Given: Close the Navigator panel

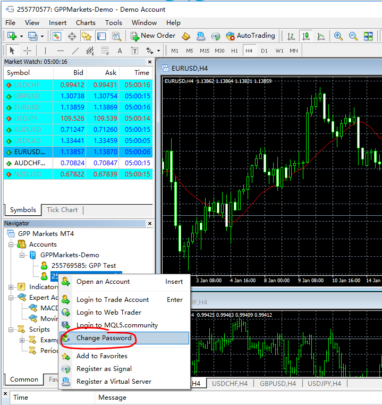Looking at the screenshot, I should tap(150, 223).
